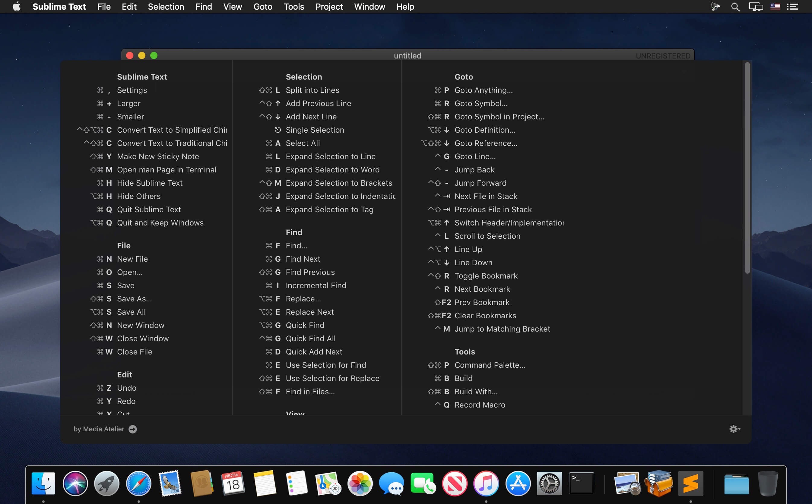Image resolution: width=812 pixels, height=504 pixels.
Task: Launch Siri from the Dock
Action: point(75,483)
